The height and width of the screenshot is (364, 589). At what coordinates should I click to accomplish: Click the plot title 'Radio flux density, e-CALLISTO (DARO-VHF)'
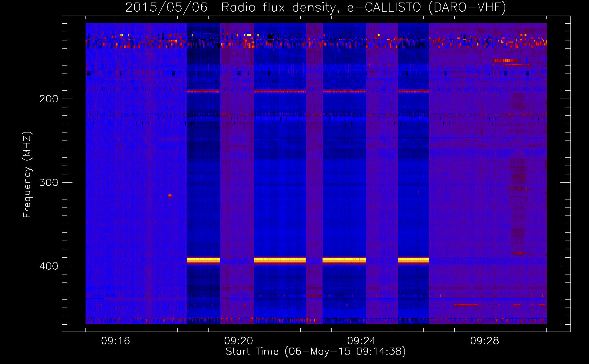(363, 7)
